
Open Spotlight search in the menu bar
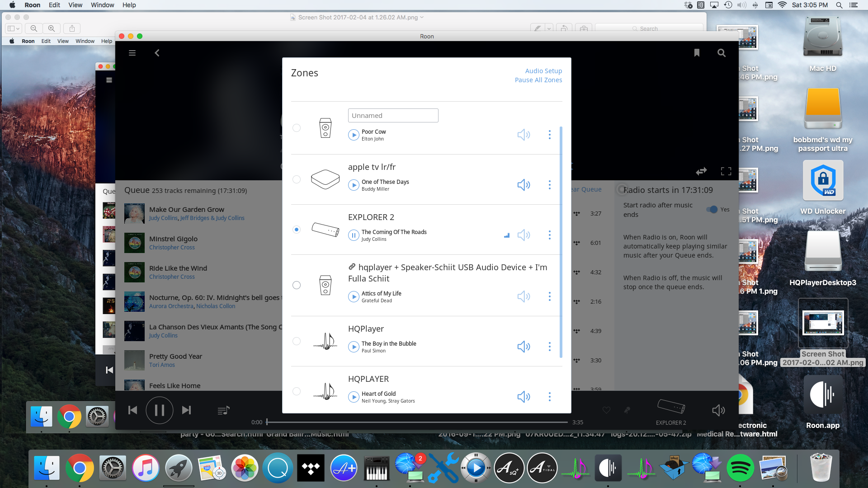click(839, 5)
